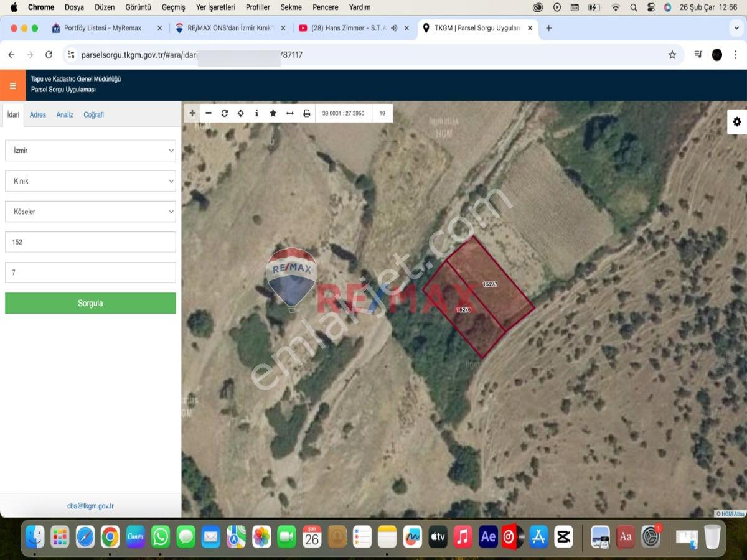The height and width of the screenshot is (560, 747).
Task: Switch to the Adres tab
Action: point(38,114)
